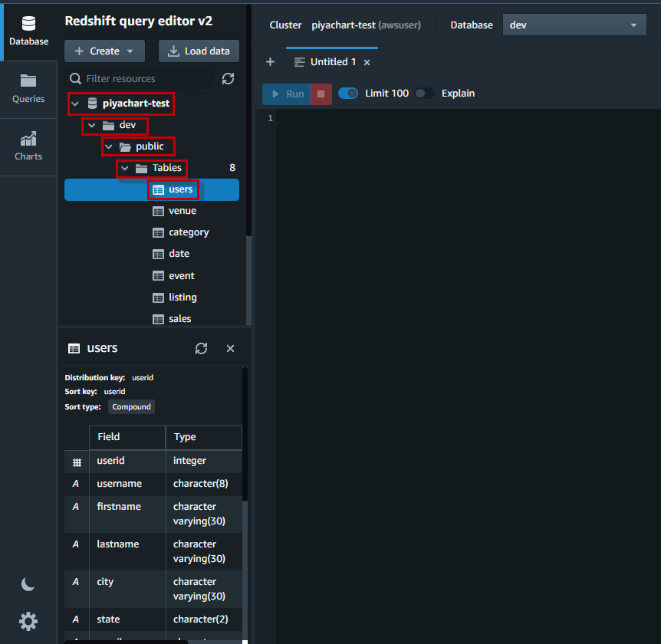Image resolution: width=661 pixels, height=644 pixels.
Task: Click the stop query execution icon
Action: 321,93
